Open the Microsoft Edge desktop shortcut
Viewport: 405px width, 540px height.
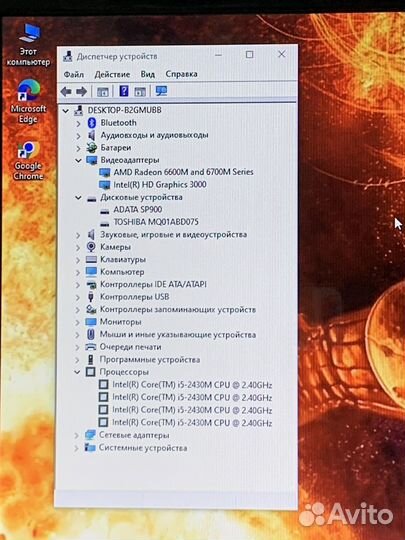point(28,102)
